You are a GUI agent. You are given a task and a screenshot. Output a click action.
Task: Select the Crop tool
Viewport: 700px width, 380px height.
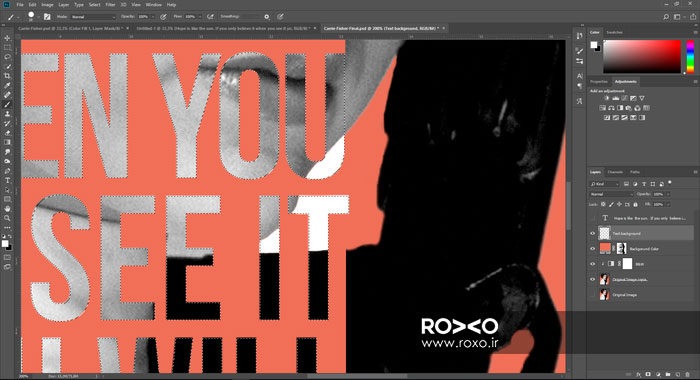coord(7,76)
